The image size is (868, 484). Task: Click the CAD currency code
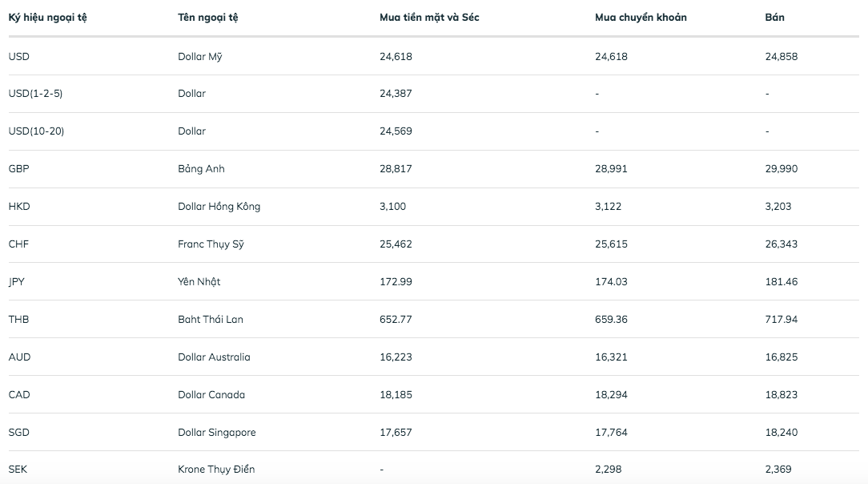(x=19, y=395)
